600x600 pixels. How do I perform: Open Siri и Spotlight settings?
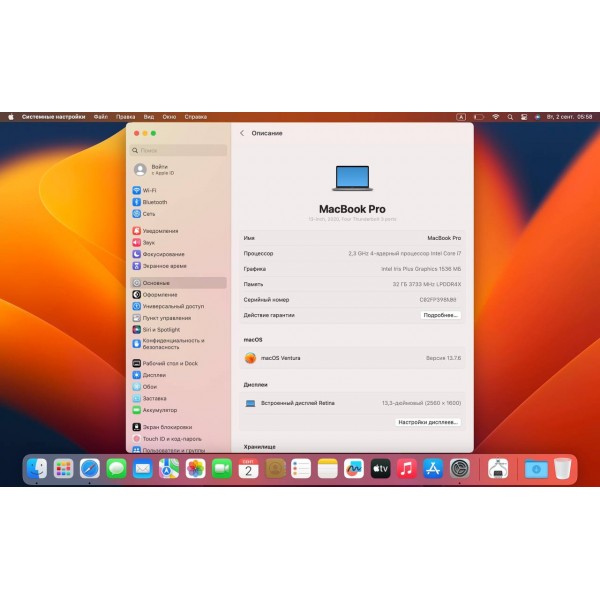point(156,329)
